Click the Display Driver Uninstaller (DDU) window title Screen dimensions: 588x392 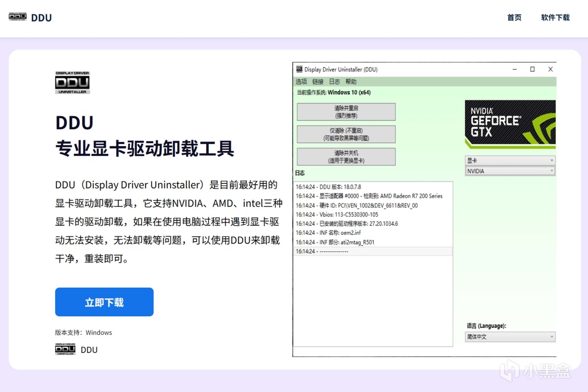[341, 69]
